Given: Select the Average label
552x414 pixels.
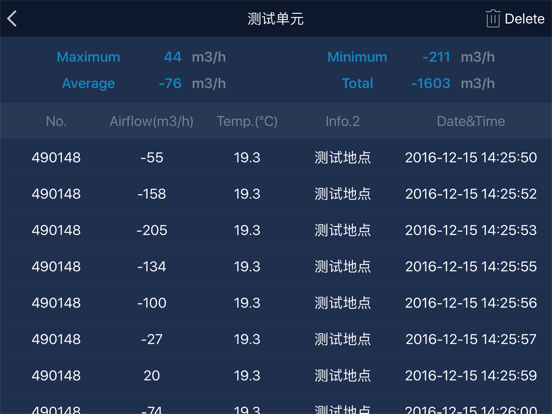Looking at the screenshot, I should tap(88, 83).
